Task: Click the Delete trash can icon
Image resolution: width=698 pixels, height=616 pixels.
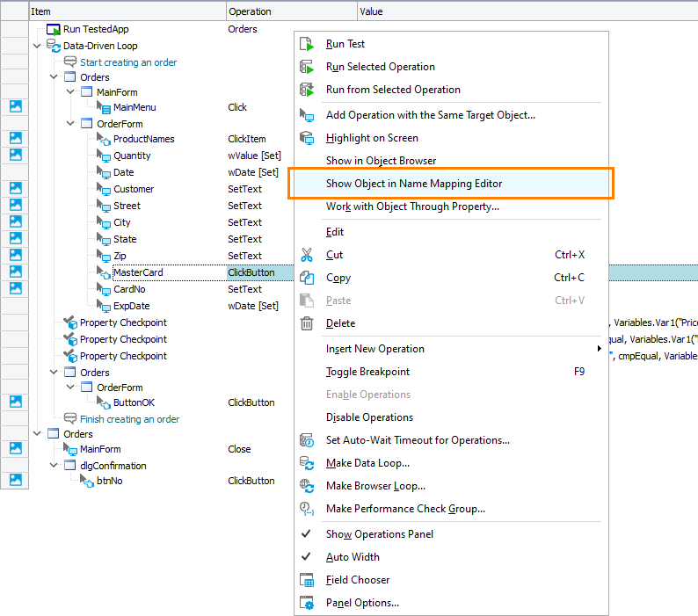Action: tap(307, 323)
